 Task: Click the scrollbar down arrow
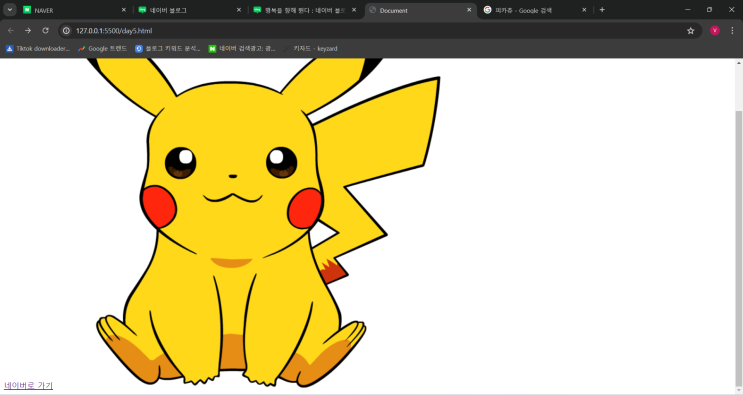[x=739, y=390]
